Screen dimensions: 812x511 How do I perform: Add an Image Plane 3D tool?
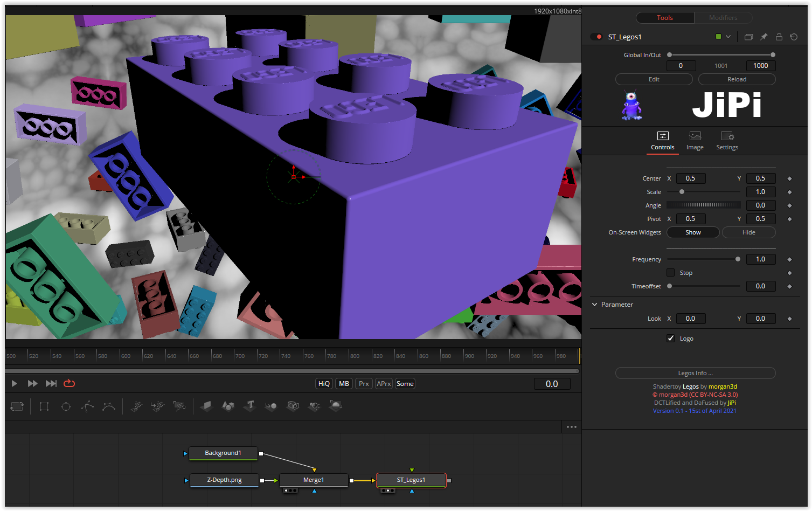(206, 406)
